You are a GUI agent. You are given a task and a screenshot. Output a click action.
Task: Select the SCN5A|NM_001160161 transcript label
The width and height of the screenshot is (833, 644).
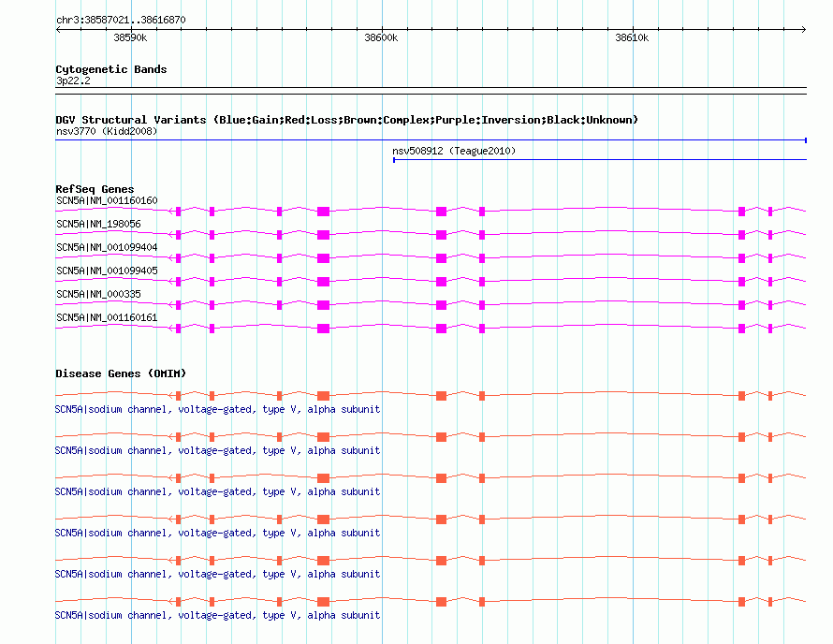pyautogui.click(x=107, y=317)
